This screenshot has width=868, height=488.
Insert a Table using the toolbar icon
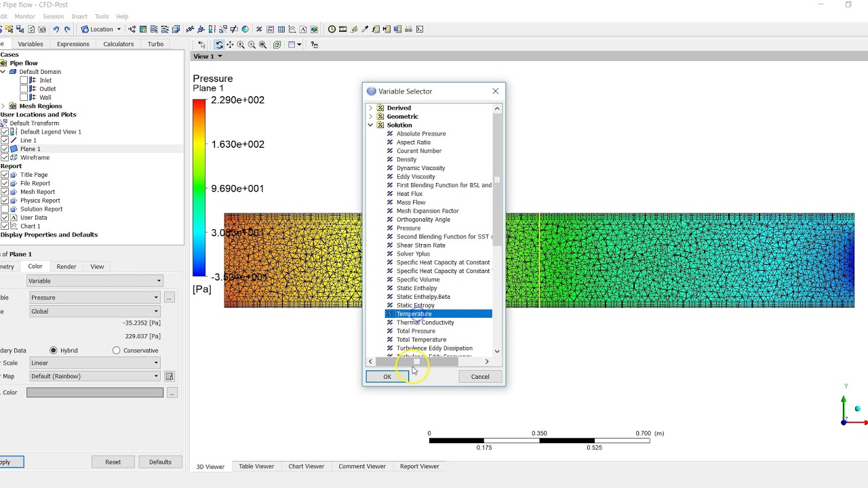281,29
